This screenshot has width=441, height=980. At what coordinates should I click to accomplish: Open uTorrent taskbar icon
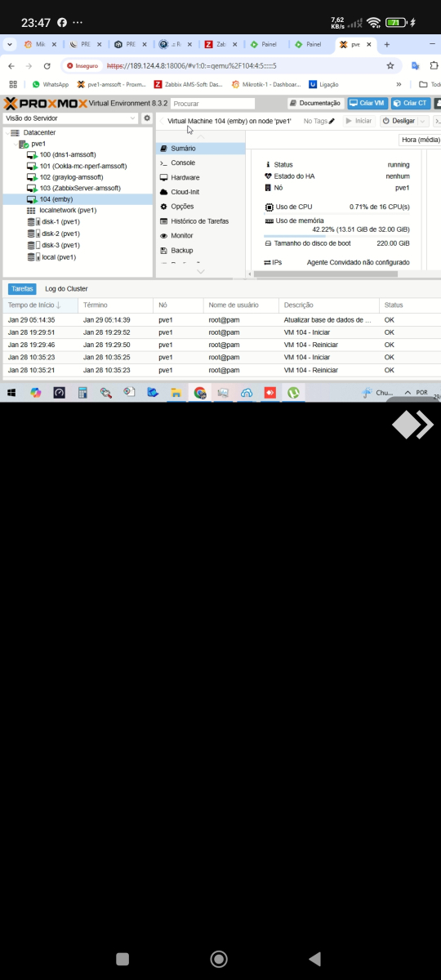(x=293, y=393)
